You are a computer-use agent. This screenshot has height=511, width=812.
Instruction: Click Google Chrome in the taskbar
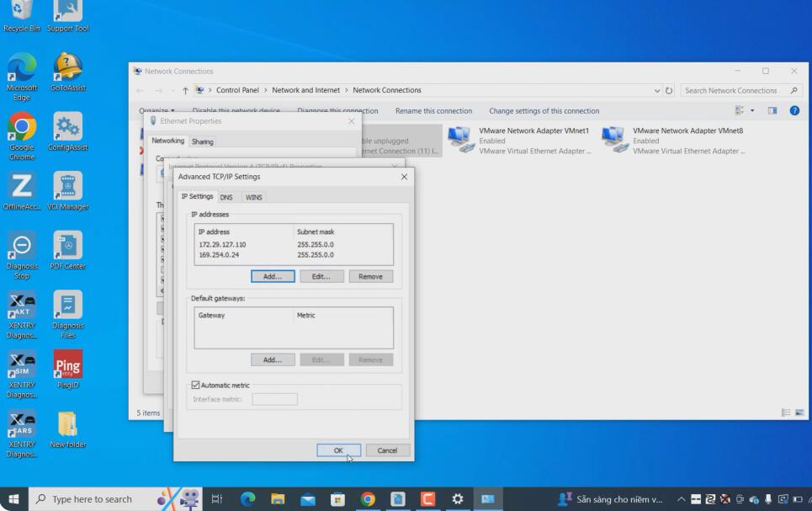pos(368,499)
